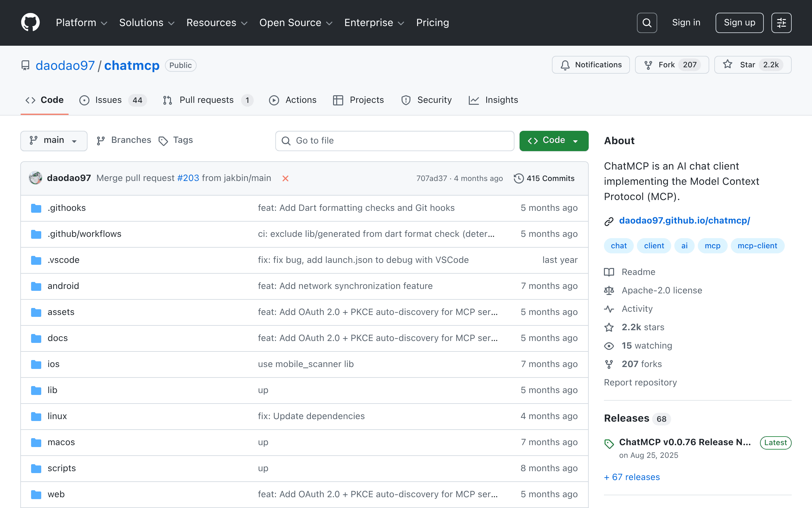Open the green Code dropdown button
812x508 pixels.
click(553, 140)
